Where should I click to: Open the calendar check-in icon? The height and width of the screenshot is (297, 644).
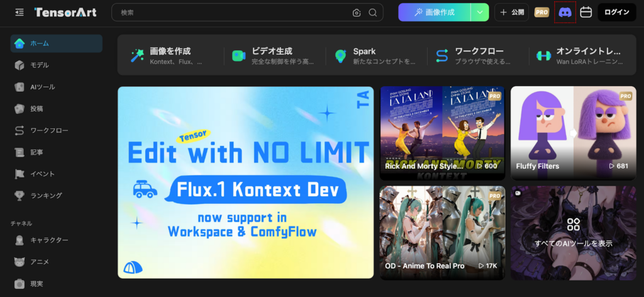[586, 13]
